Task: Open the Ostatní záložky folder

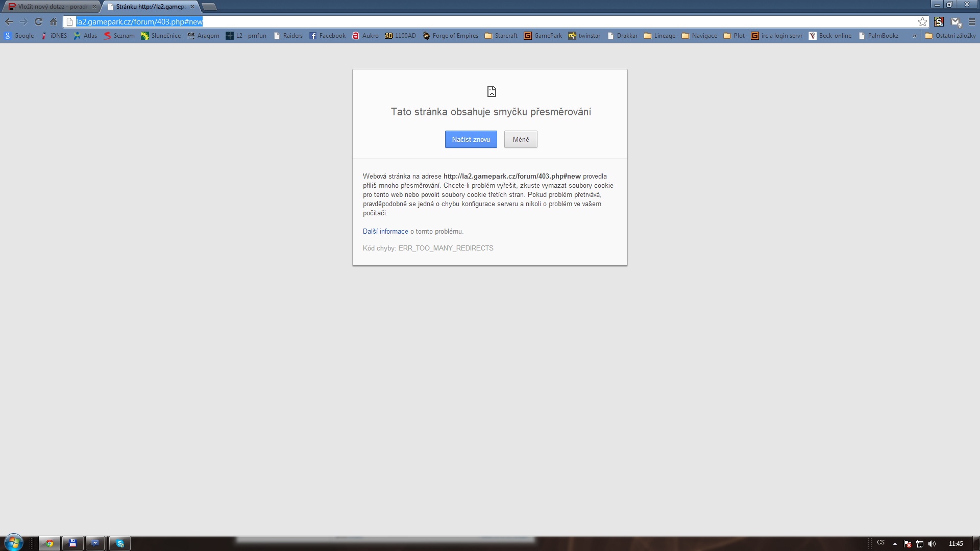Action: [x=950, y=36]
